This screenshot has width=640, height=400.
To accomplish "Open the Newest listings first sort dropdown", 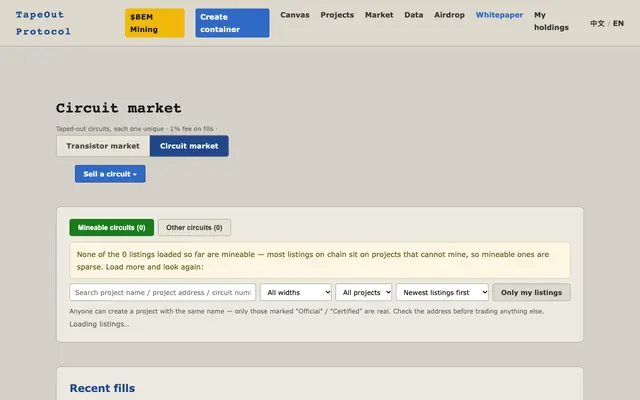I will [x=442, y=292].
